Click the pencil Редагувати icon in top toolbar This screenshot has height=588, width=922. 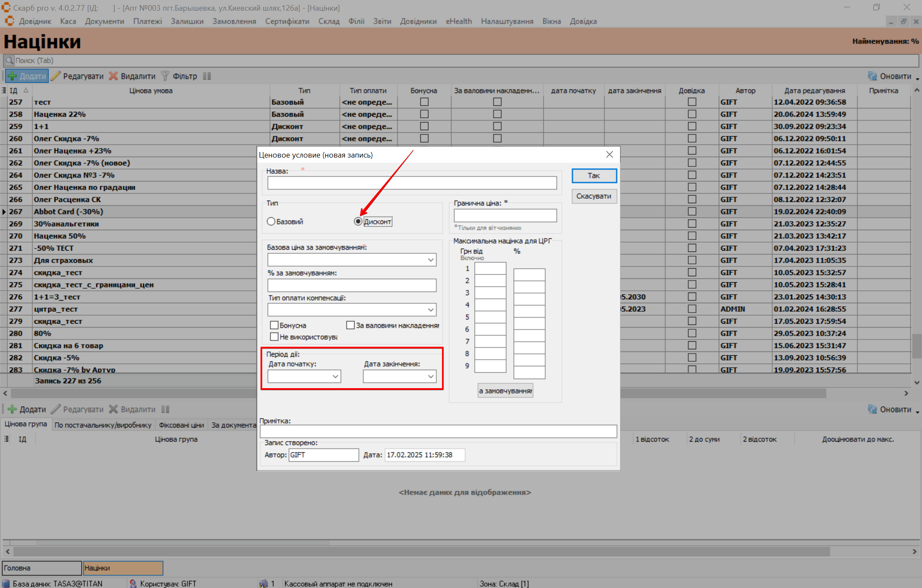point(56,76)
